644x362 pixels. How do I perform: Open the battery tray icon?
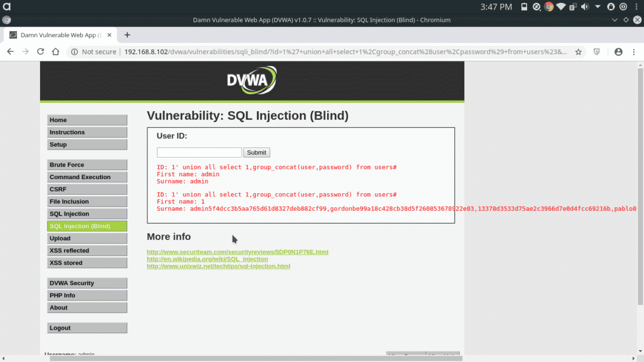pos(524,7)
